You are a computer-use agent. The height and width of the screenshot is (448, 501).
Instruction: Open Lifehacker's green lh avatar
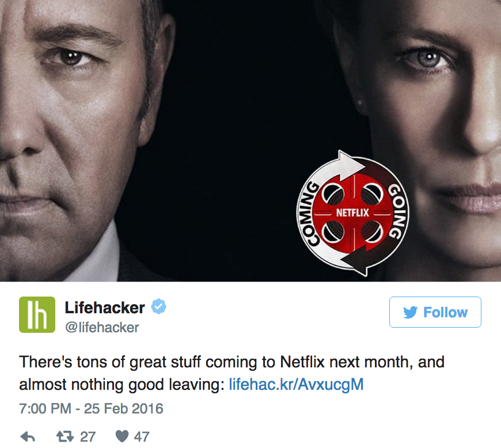click(x=37, y=314)
